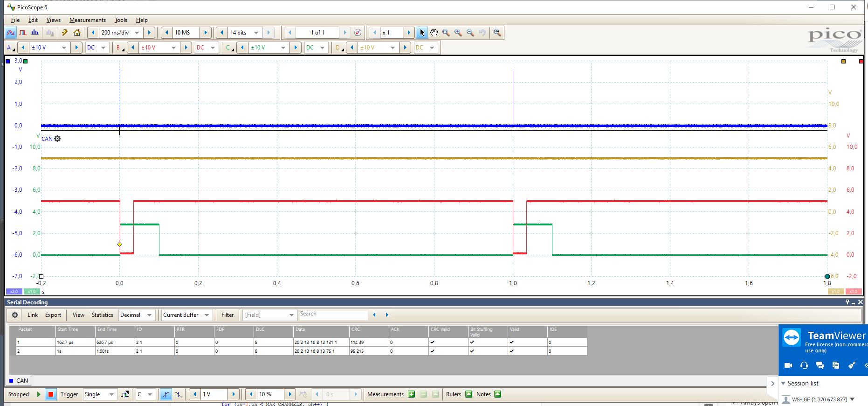Select the zoom window magnifier tool
The width and height of the screenshot is (868, 406).
pos(446,33)
